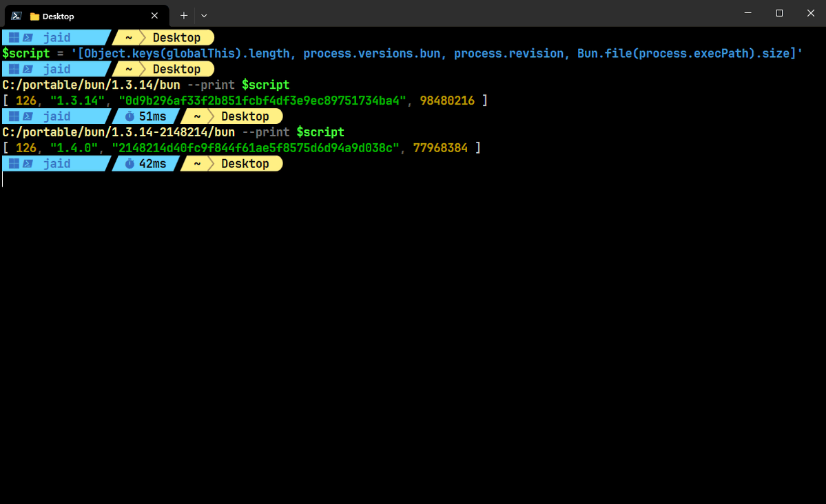The height and width of the screenshot is (504, 826).
Task: Click the file size 77968384
Action: click(440, 148)
